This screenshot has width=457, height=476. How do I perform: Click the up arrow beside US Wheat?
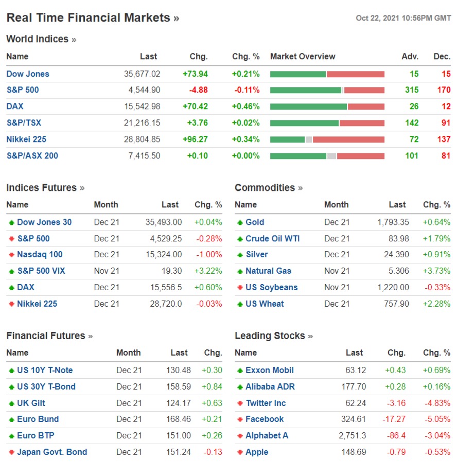tap(240, 304)
